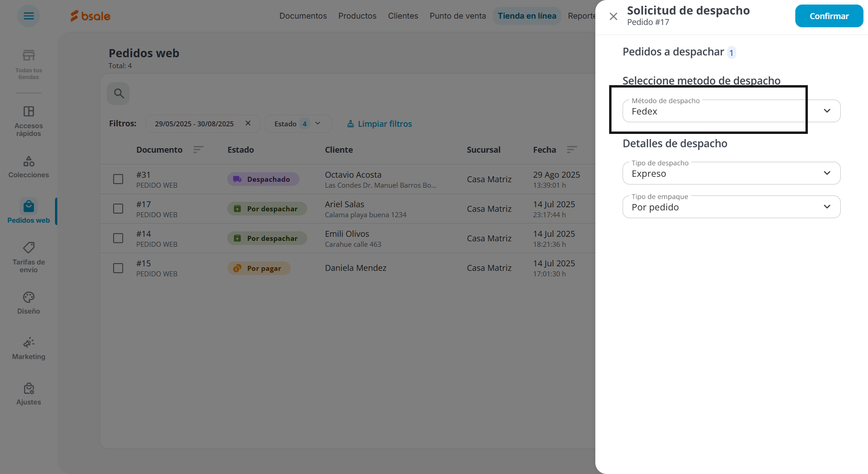The height and width of the screenshot is (474, 868).
Task: Expand the Estado filter dropdown
Action: [298, 124]
